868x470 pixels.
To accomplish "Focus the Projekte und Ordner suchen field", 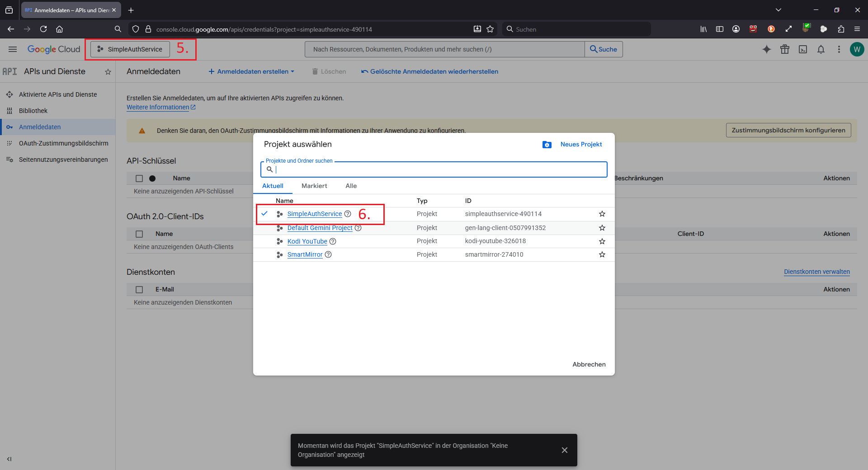I will 434,169.
